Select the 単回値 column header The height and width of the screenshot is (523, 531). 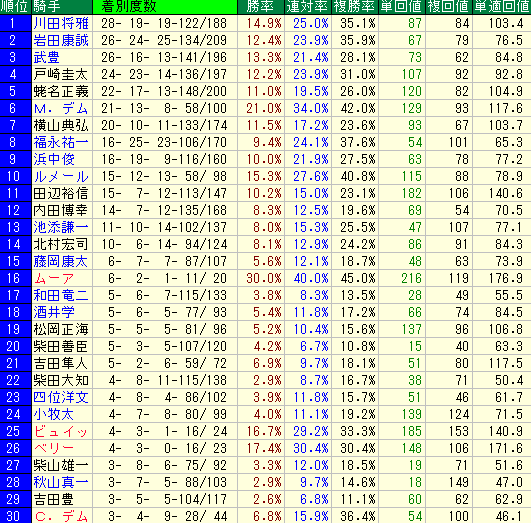402,7
